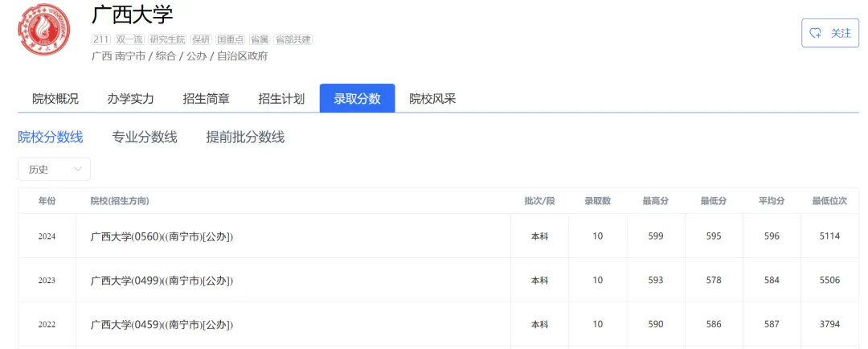Click the lowest rank value 5114
Viewport: 868px width, 349px height.
pyautogui.click(x=829, y=236)
